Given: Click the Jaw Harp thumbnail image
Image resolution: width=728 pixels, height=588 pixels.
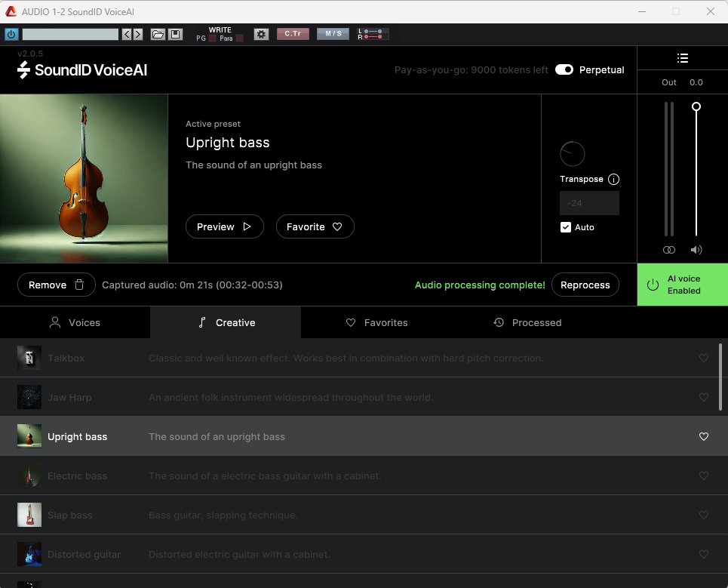Looking at the screenshot, I should [29, 397].
